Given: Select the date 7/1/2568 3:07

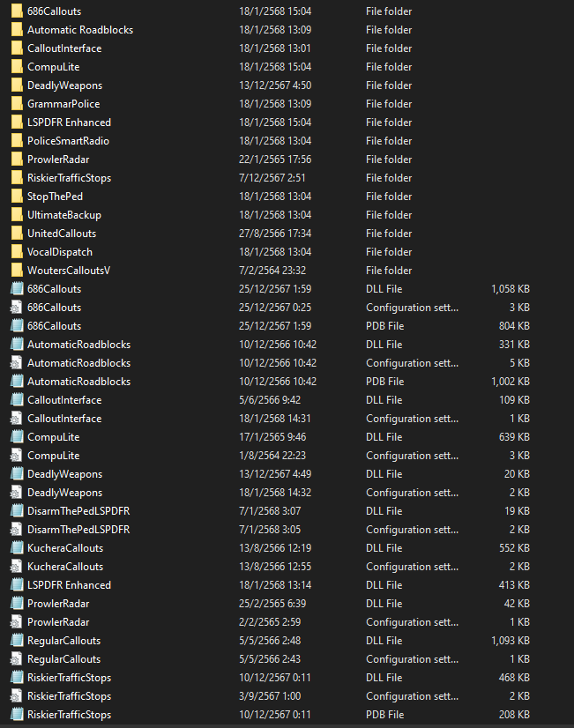Looking at the screenshot, I should pyautogui.click(x=270, y=511).
